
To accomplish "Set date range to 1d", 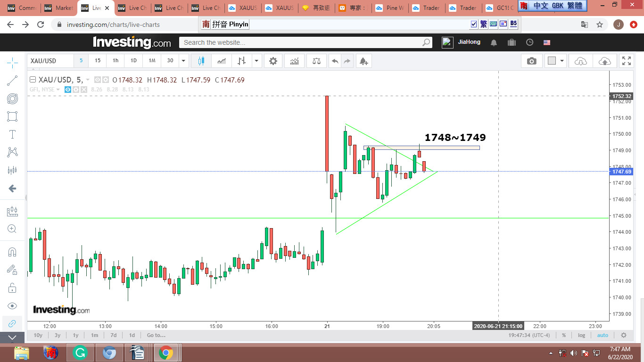I will point(132,335).
